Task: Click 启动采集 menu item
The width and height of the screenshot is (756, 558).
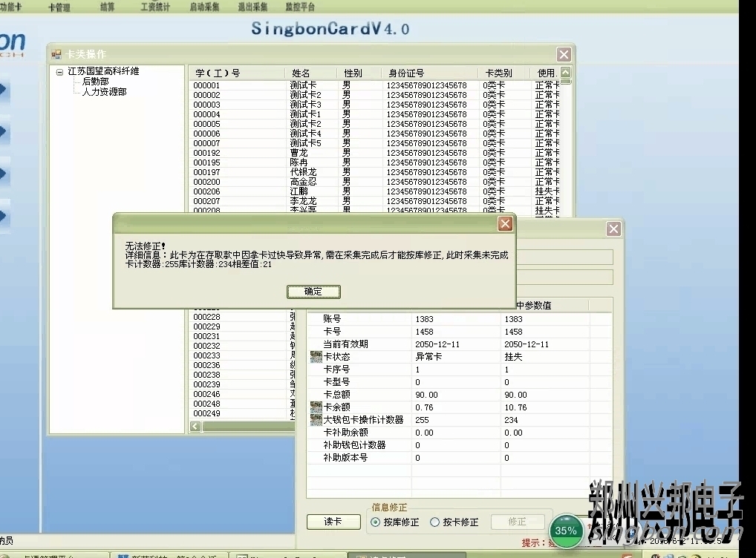Action: pyautogui.click(x=204, y=7)
